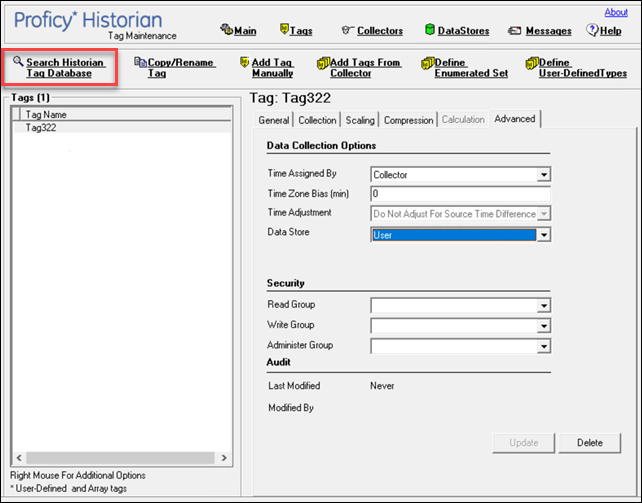642x503 pixels.
Task: Click the Collectors icon
Action: pyautogui.click(x=348, y=29)
